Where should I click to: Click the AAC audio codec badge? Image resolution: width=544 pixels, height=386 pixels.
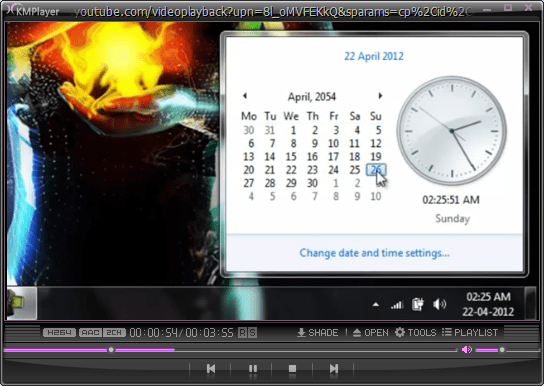point(91,333)
